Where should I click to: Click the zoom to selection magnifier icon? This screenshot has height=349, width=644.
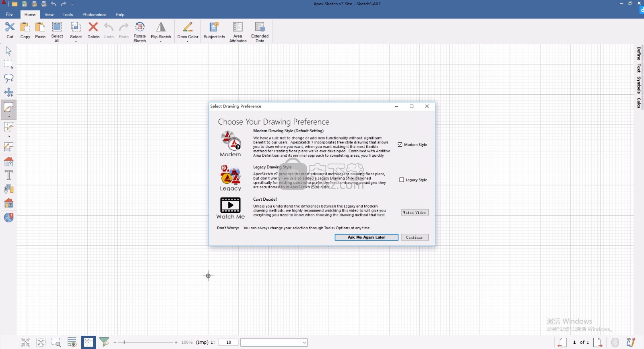[56, 343]
